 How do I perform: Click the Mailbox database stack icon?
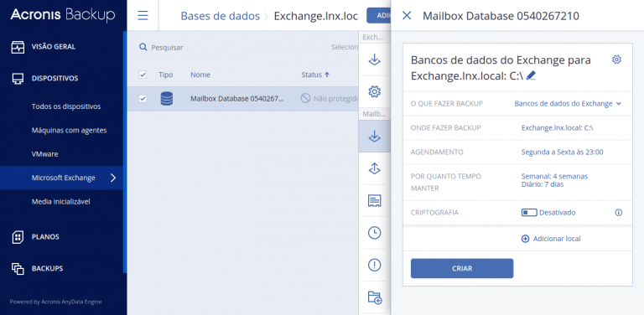(x=166, y=99)
